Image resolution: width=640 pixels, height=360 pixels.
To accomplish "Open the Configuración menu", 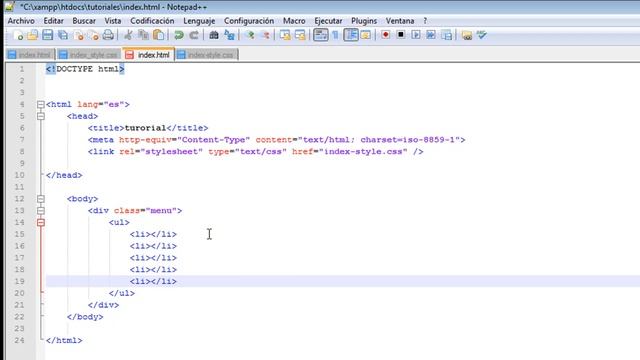I will pos(249,21).
